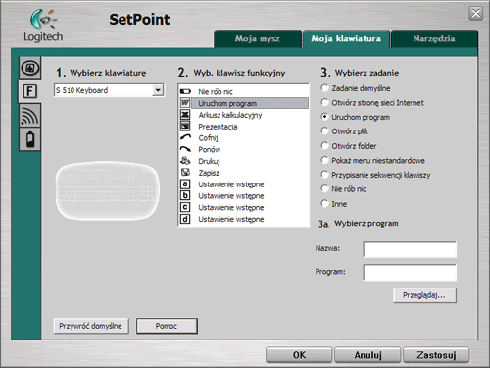Click the redo arrow icon beside Ponów
Image resolution: width=490 pixels, height=368 pixels.
click(x=185, y=149)
